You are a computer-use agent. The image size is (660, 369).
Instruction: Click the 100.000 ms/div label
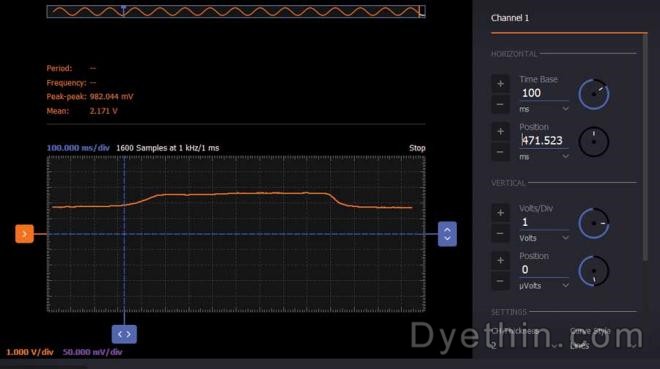[78, 148]
